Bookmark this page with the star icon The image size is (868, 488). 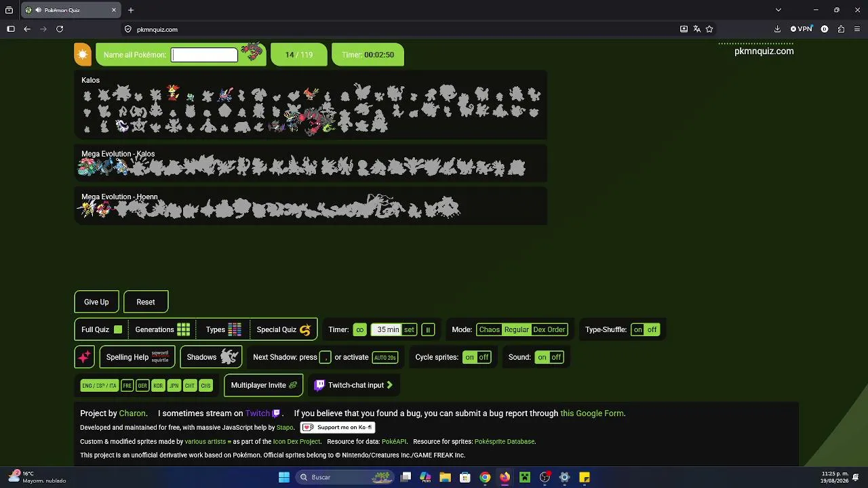pos(709,29)
